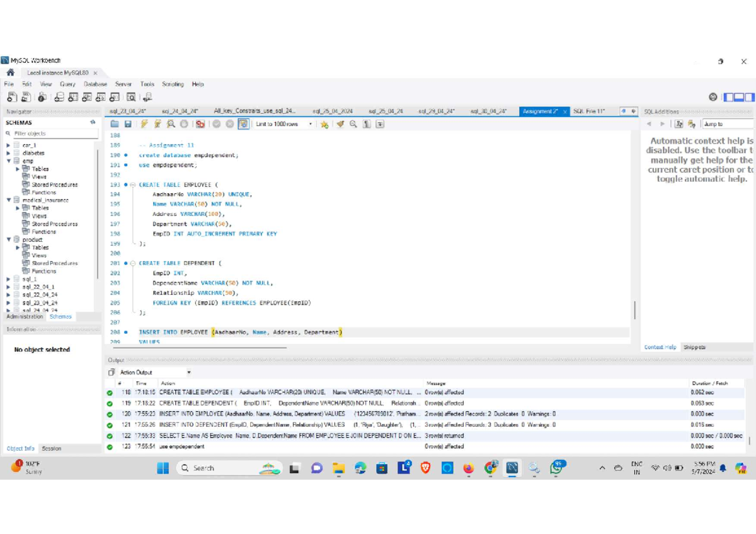
Task: Refresh schemas list using the Navigator refresh icon
Action: click(x=93, y=122)
